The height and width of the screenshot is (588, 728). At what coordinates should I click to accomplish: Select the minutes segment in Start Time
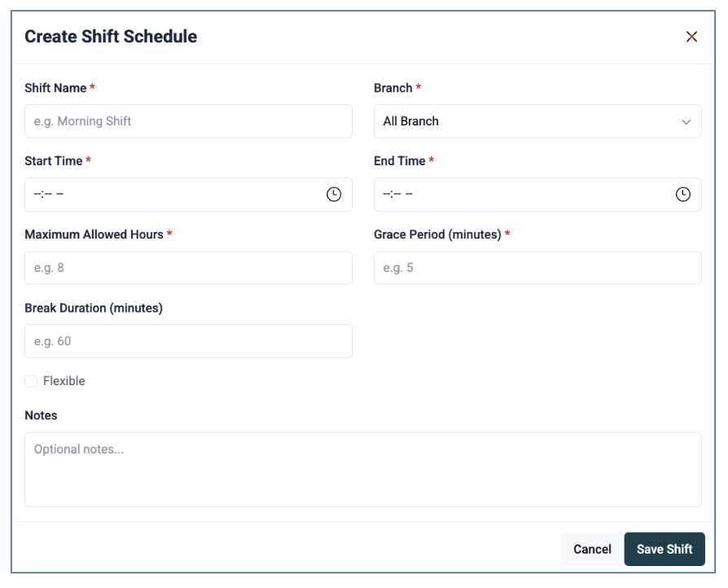(x=46, y=195)
